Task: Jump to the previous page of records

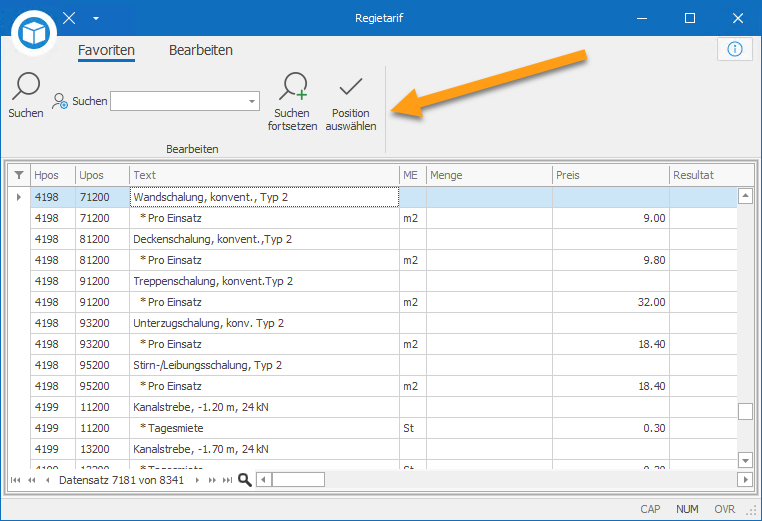Action: (32, 480)
